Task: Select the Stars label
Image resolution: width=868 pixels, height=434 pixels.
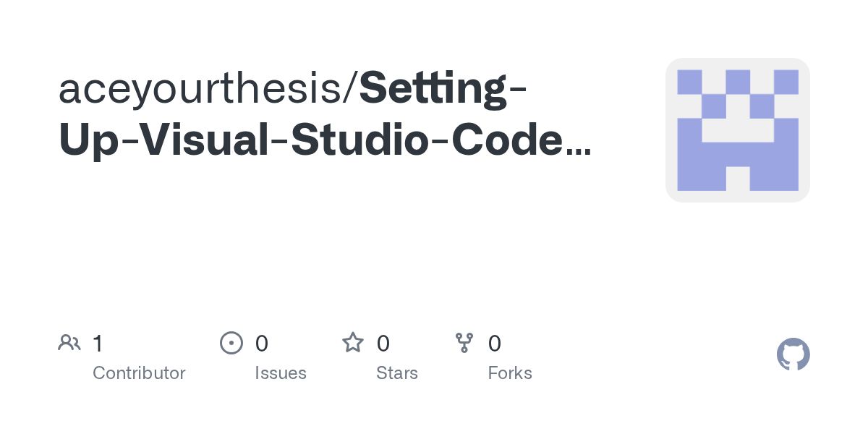Action: [396, 373]
